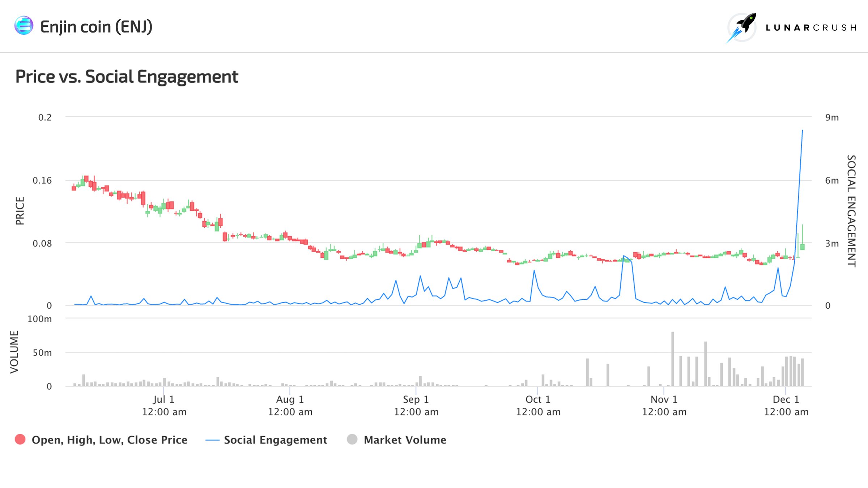
Task: Click the 3m social engagement axis value
Action: pyautogui.click(x=832, y=243)
